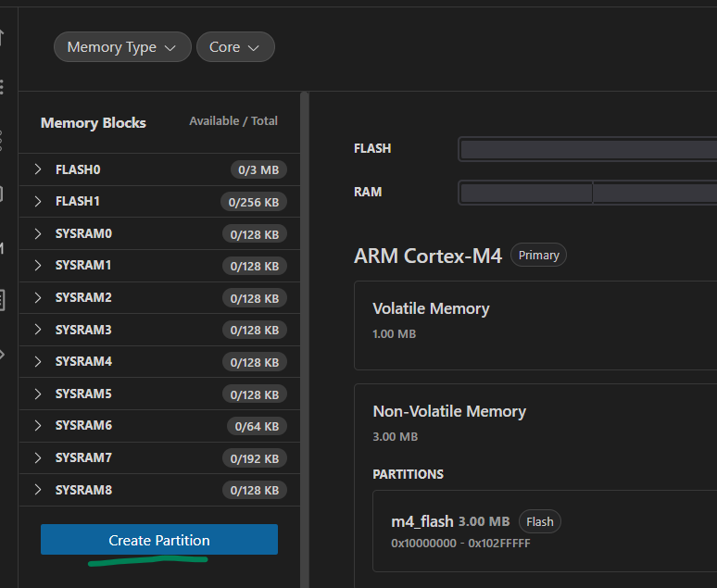Viewport: 717px width, 588px height.
Task: Click the chevron icon beside SYSRAM2
Action: (38, 297)
